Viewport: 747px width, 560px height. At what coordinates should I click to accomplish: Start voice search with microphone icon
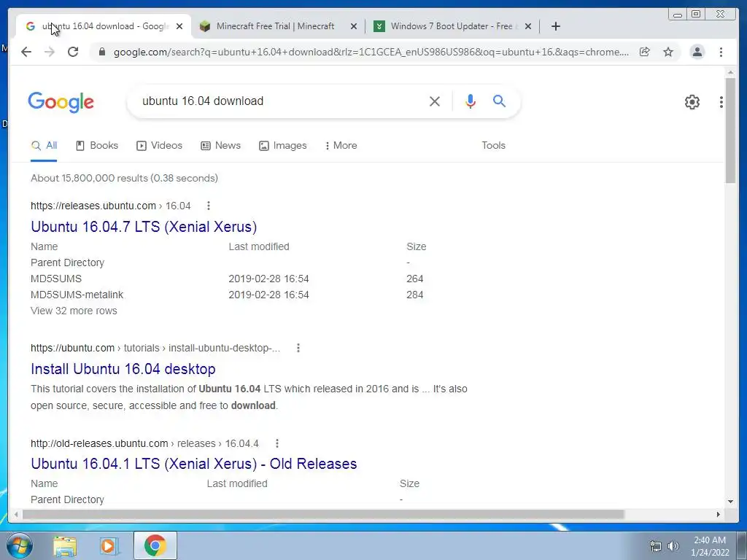(471, 101)
